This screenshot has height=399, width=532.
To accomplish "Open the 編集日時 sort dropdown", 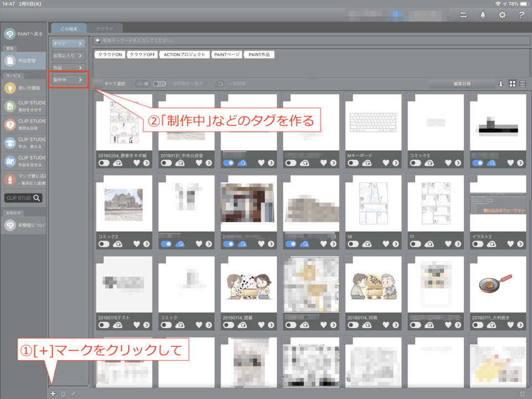I will (x=462, y=84).
